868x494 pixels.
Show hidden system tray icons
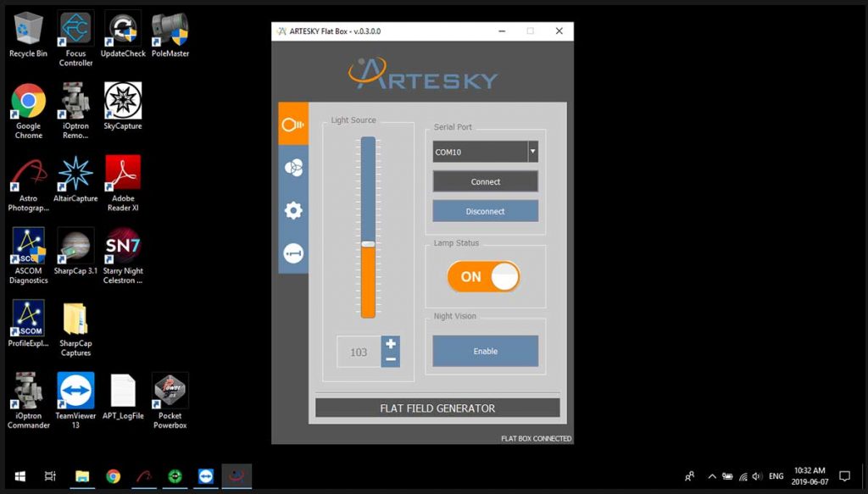click(712, 476)
